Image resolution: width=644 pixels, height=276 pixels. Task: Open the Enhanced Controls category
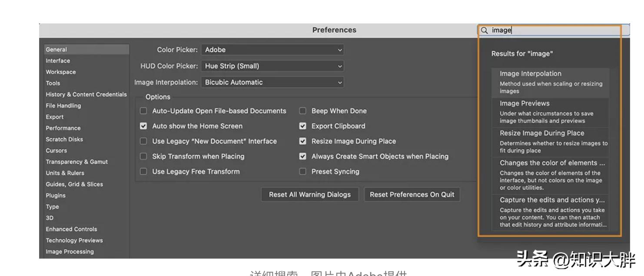pos(72,229)
